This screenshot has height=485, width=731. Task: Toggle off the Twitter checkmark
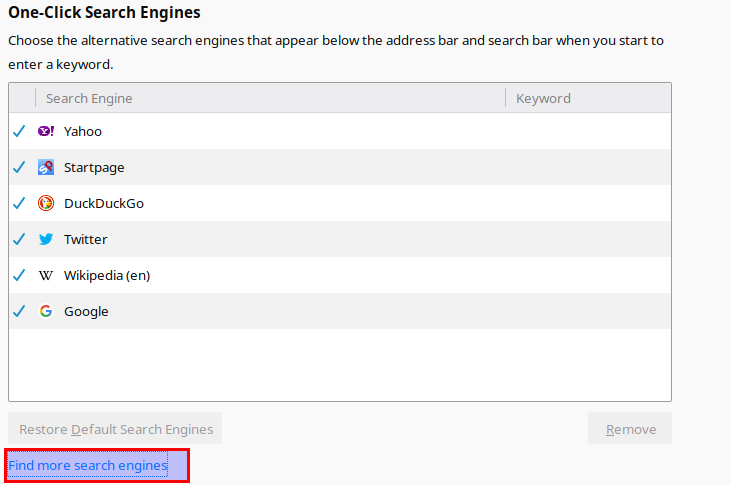pyautogui.click(x=19, y=239)
